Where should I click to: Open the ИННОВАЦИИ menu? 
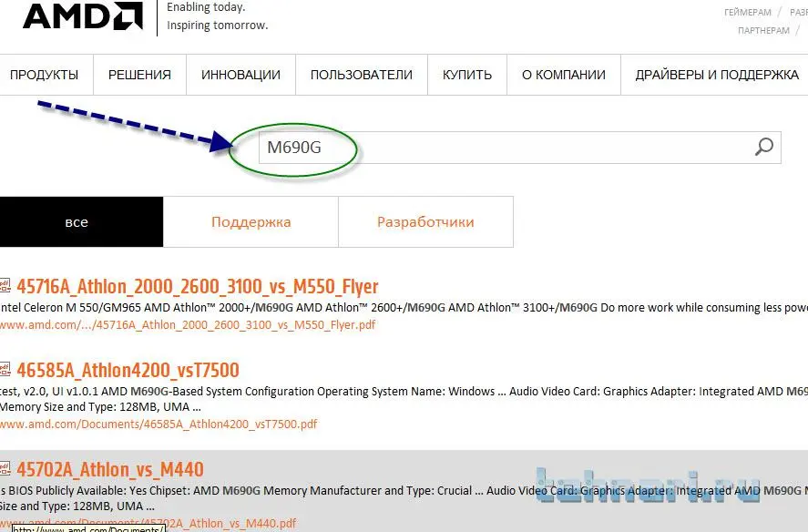coord(240,75)
